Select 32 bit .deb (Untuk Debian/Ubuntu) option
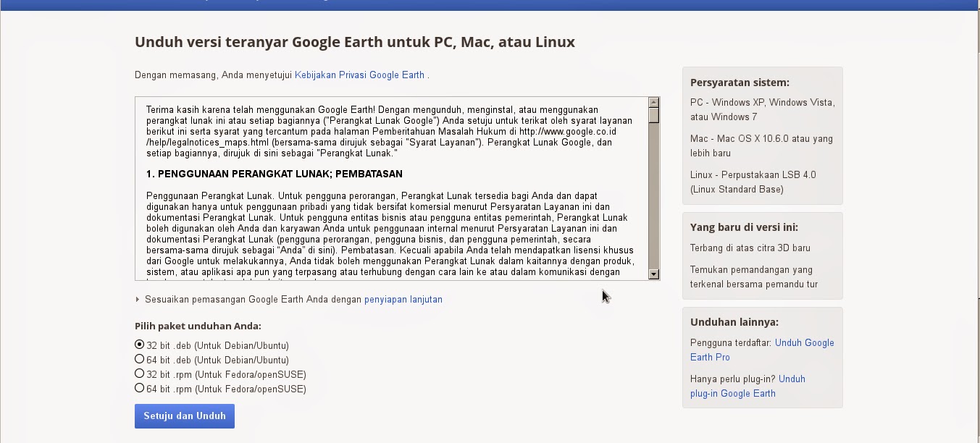The image size is (980, 443). click(x=140, y=345)
